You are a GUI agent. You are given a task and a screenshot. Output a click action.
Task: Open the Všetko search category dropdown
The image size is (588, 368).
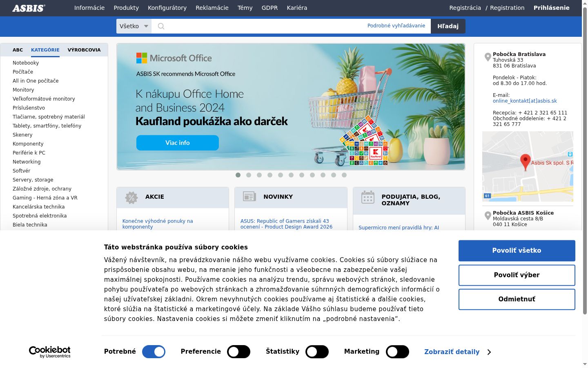point(134,26)
